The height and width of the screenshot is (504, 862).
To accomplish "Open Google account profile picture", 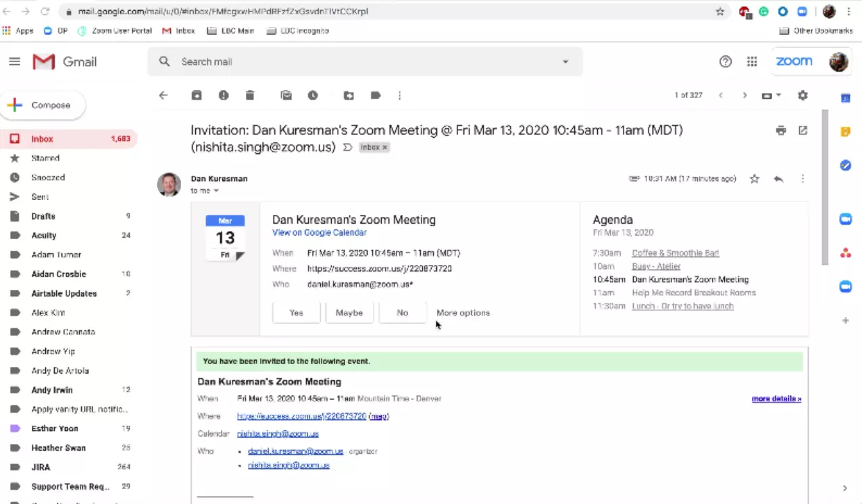I will 839,61.
